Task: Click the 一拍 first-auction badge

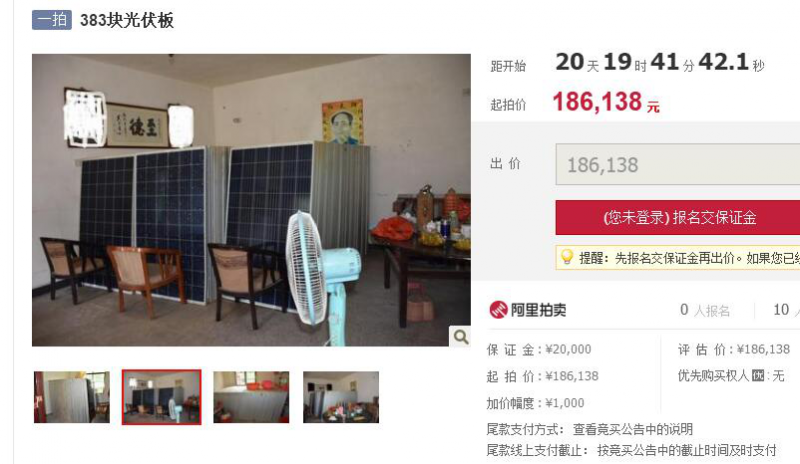Action: (x=52, y=20)
